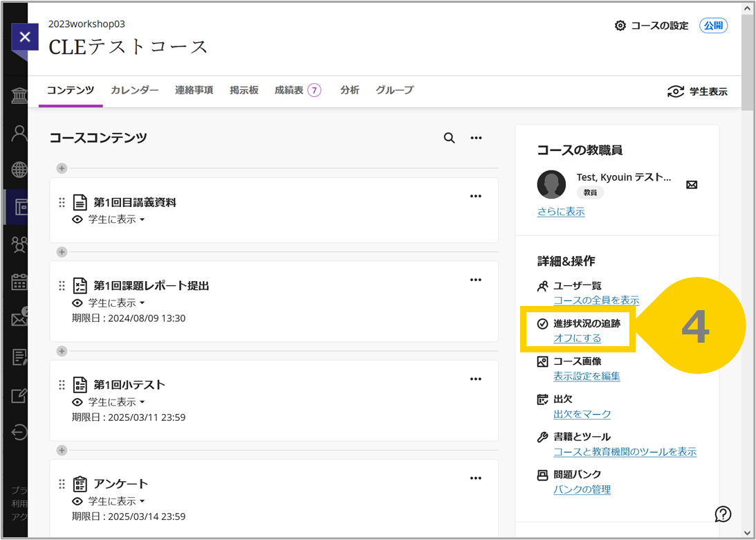The width and height of the screenshot is (756, 540).
Task: Open visibility dropdown for 第1回小テスト
Action: click(109, 402)
